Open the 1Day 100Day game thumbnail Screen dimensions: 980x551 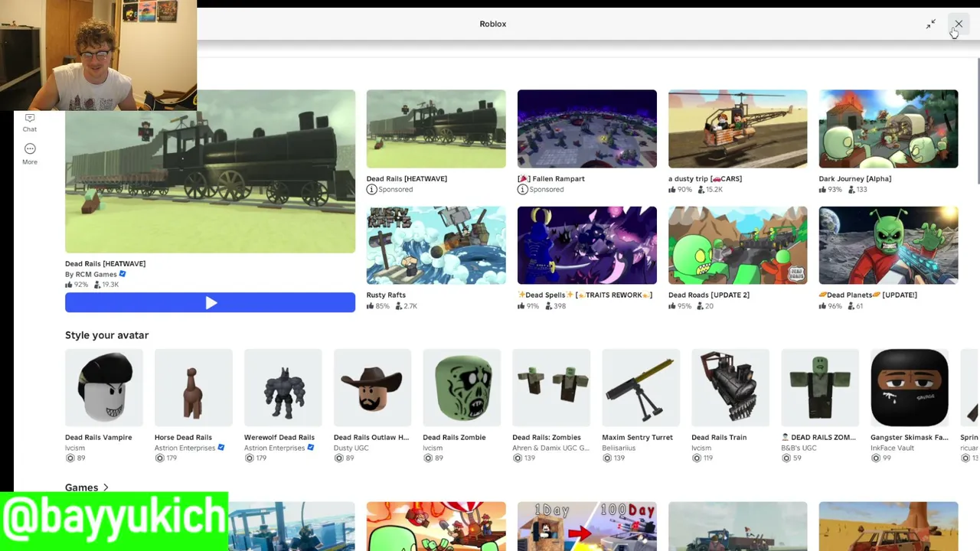(586, 527)
